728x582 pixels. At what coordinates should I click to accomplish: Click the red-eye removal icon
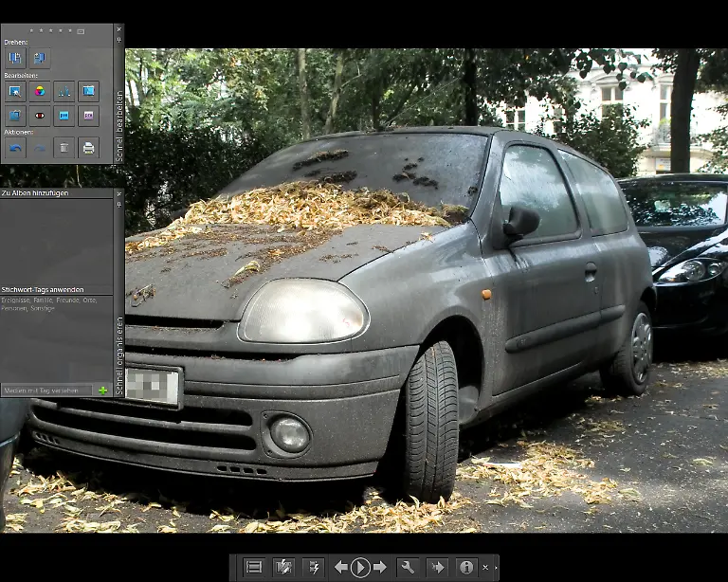39,116
